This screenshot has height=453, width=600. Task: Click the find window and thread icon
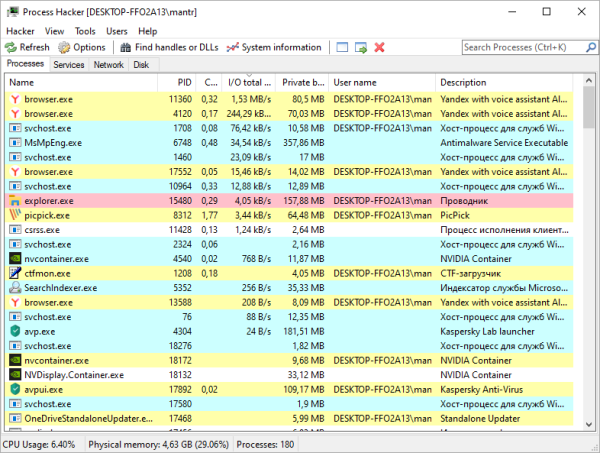[361, 47]
